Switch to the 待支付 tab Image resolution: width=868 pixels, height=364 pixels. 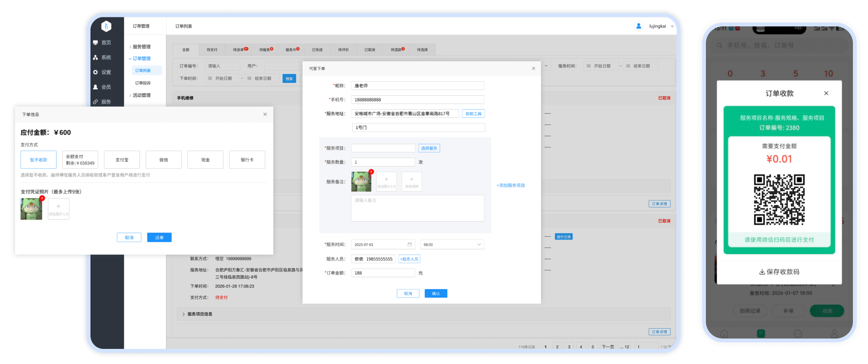coord(212,50)
